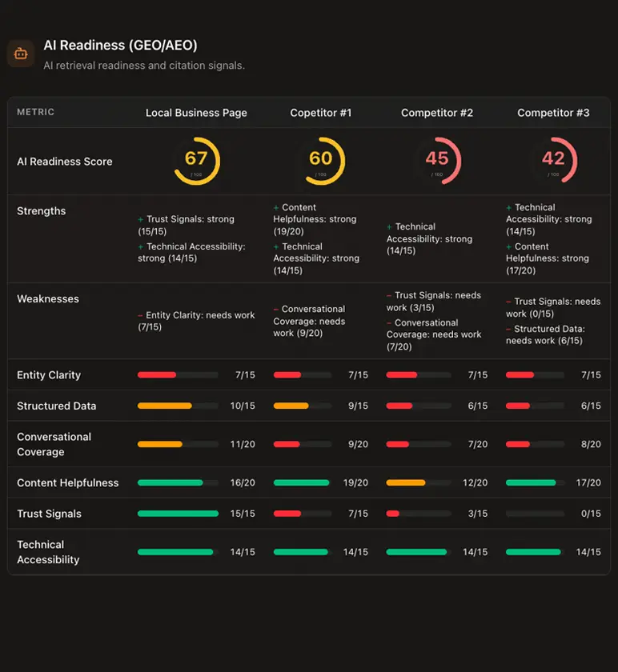Click the orange Conversational Coverage bar scored 11/20
Screen dimensions: 618x672
pyautogui.click(x=160, y=445)
